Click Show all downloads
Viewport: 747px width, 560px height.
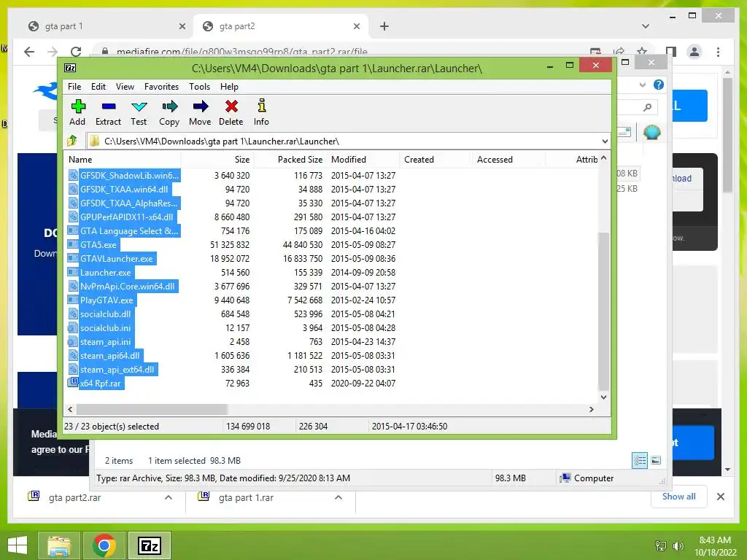[x=678, y=496]
